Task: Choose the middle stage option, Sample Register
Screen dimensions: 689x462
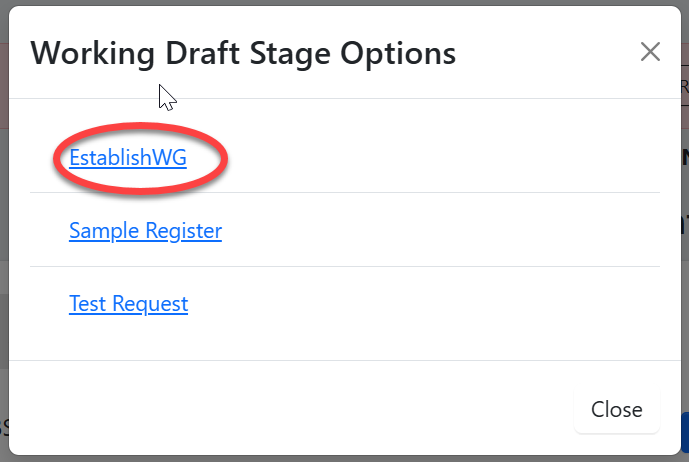Action: [145, 231]
